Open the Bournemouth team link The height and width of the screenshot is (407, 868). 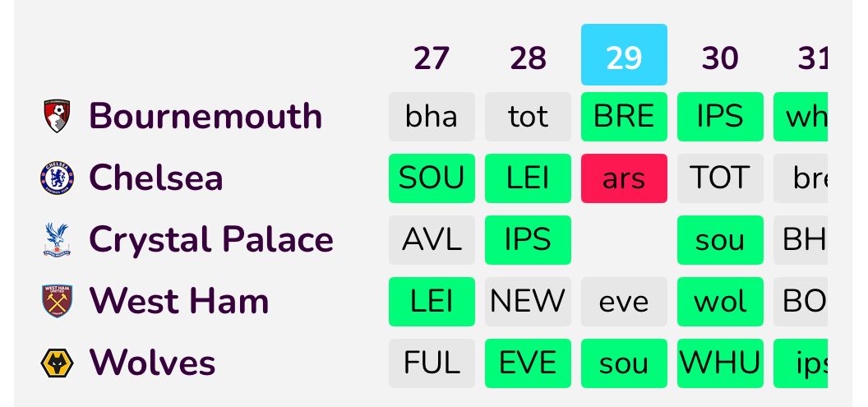coord(205,116)
